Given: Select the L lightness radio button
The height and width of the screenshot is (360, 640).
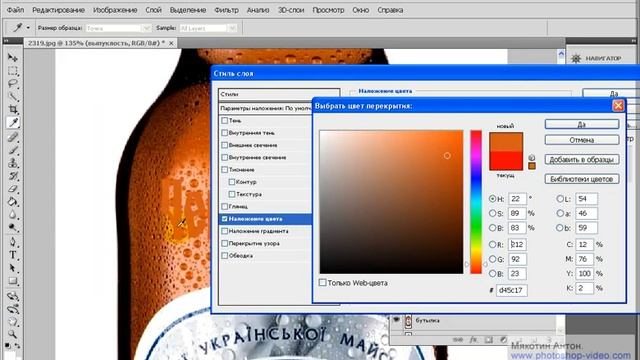Looking at the screenshot, I should coord(560,199).
